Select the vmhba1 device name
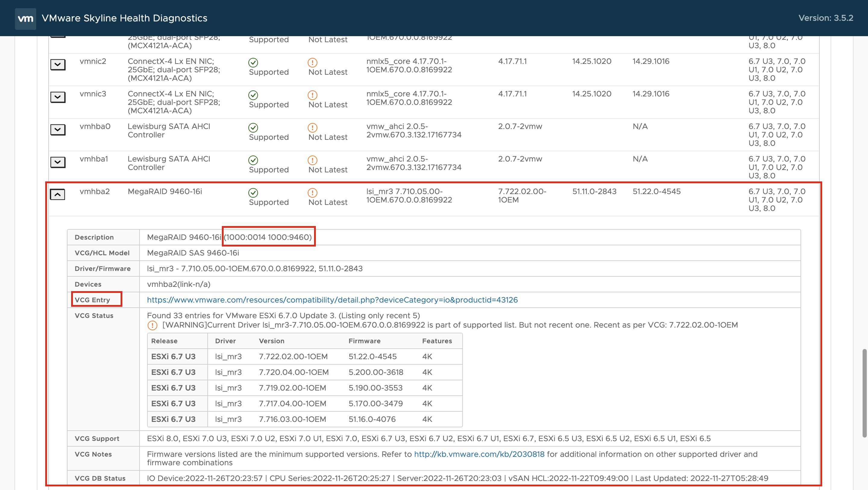Screen dimensions: 868x490 coord(94,159)
